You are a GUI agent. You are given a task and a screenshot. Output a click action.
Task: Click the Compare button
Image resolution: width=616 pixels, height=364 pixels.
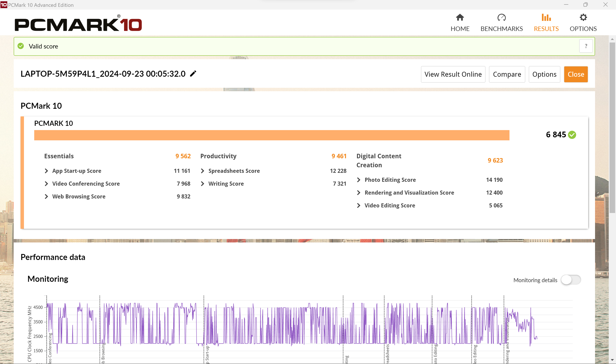507,74
